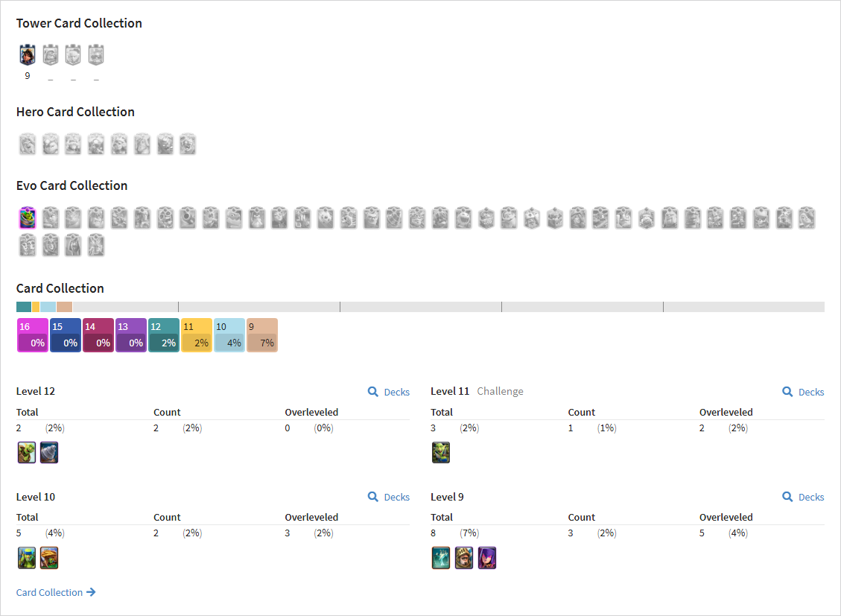Click the teal level 12 swatch

(164, 335)
